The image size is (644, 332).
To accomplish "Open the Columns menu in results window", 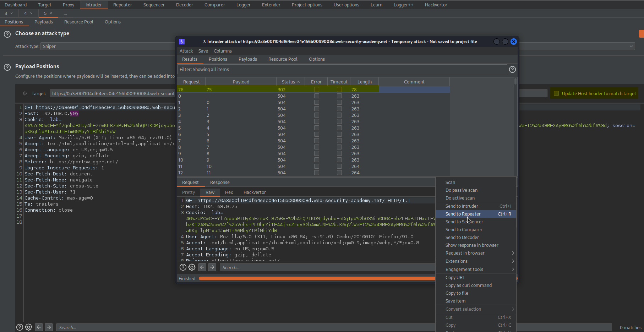I will (223, 51).
